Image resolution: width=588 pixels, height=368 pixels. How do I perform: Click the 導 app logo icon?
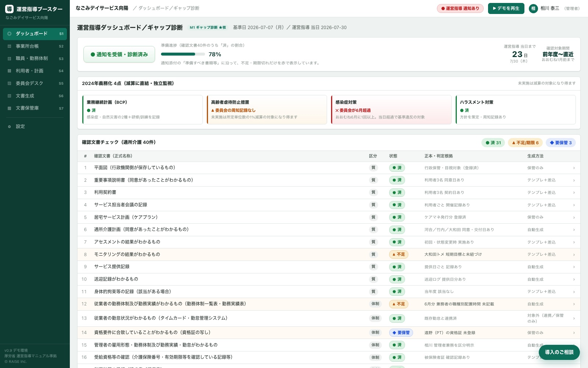tap(9, 9)
